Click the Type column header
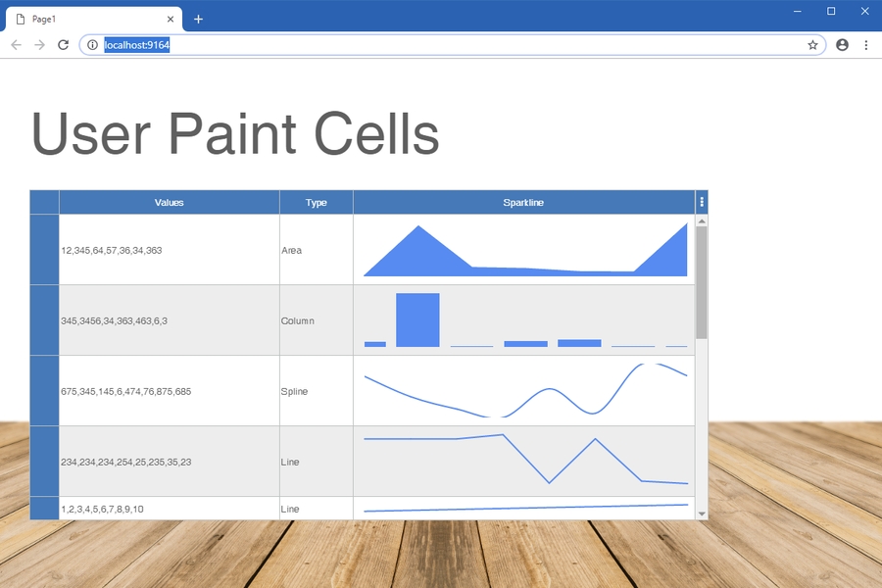 pos(316,203)
